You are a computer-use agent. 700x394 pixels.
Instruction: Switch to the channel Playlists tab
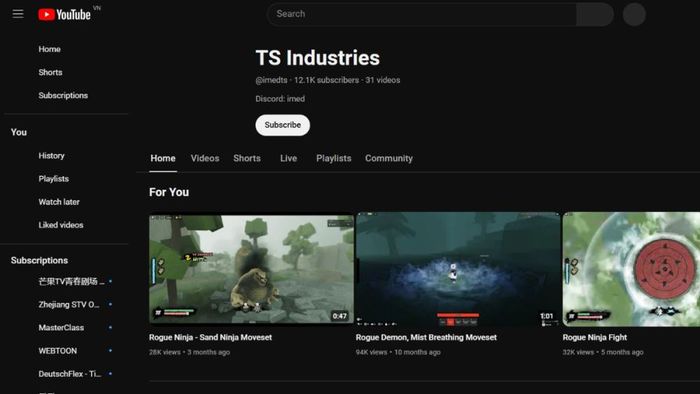click(333, 158)
